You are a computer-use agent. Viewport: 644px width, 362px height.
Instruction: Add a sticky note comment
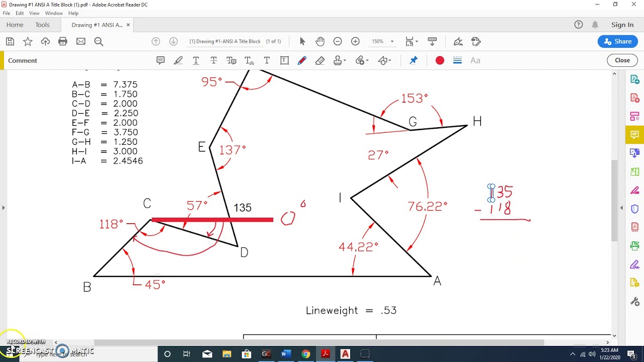[160, 60]
